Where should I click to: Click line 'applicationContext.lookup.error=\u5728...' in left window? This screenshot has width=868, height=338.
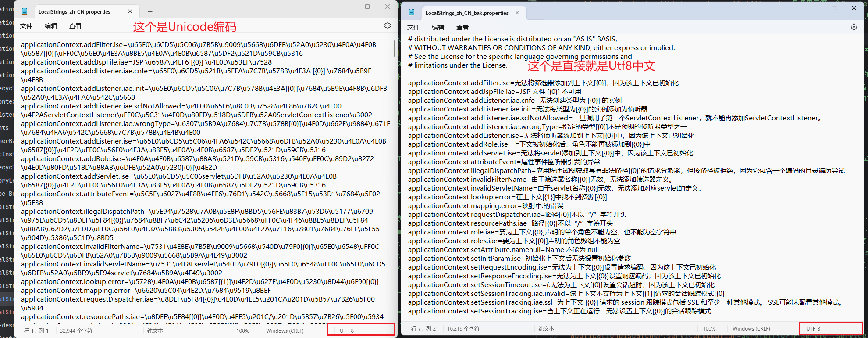[200, 281]
